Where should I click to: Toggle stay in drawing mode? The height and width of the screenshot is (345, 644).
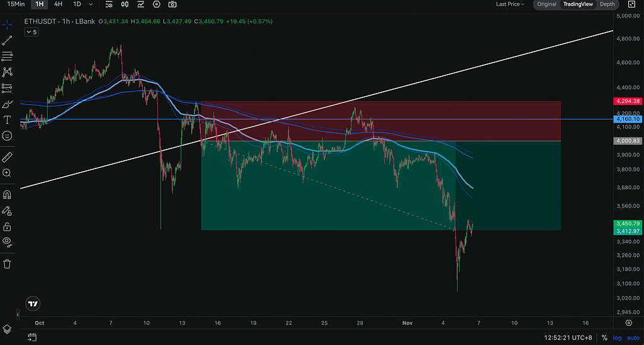[x=7, y=211]
